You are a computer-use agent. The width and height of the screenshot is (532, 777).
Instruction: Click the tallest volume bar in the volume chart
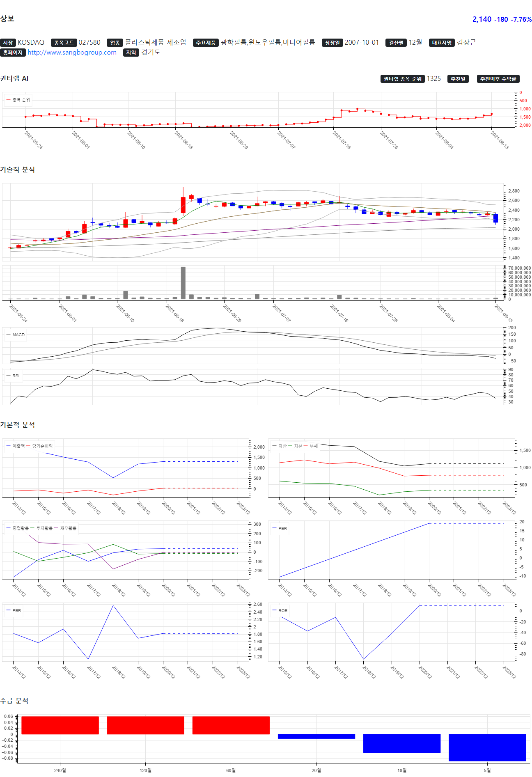tap(183, 283)
